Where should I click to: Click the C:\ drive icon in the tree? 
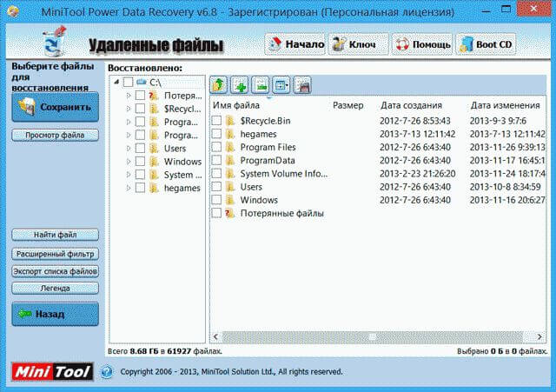coord(142,83)
